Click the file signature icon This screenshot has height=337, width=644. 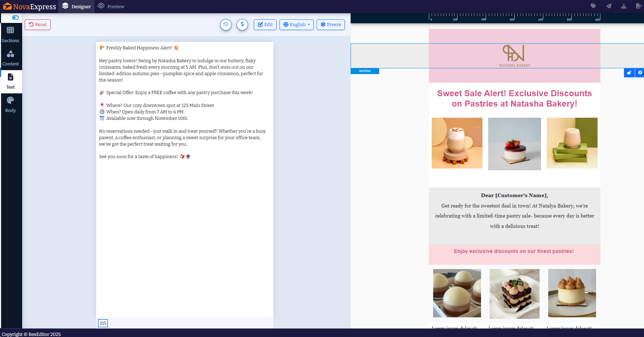639,6
